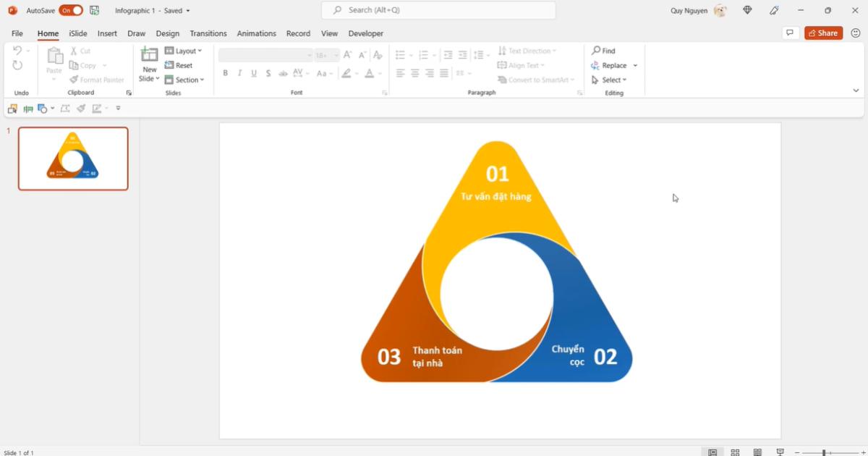Start the Slide Show from status bar
The width and height of the screenshot is (868, 456).
pyautogui.click(x=779, y=450)
